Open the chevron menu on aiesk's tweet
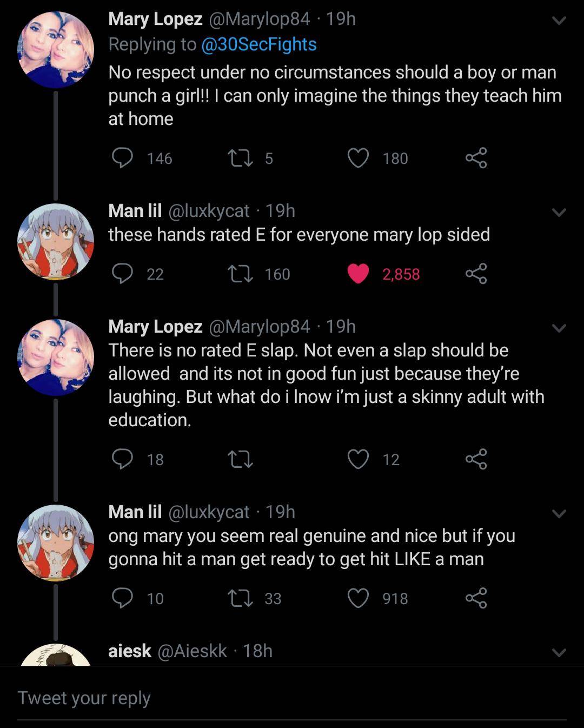The image size is (584, 728). 559,653
